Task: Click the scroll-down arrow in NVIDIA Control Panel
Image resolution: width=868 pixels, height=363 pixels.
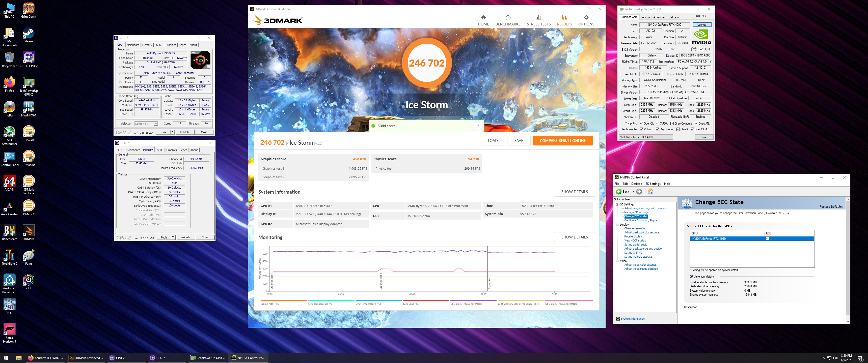Action: [848, 322]
